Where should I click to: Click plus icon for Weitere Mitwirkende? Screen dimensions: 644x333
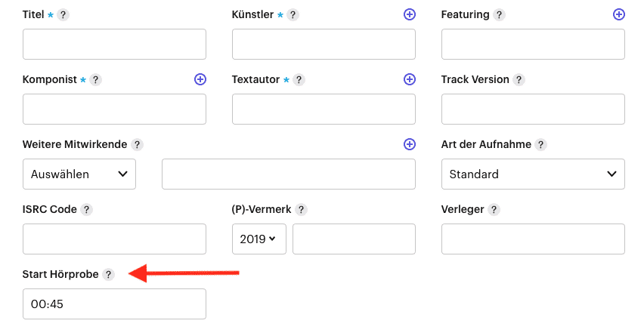point(409,144)
